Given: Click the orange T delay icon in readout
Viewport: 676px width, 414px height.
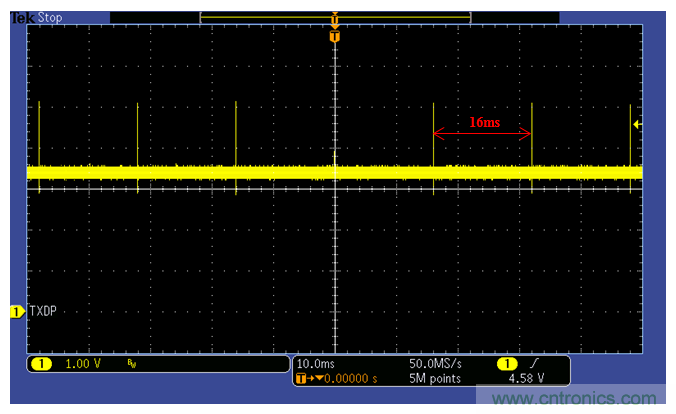Looking at the screenshot, I should point(304,378).
